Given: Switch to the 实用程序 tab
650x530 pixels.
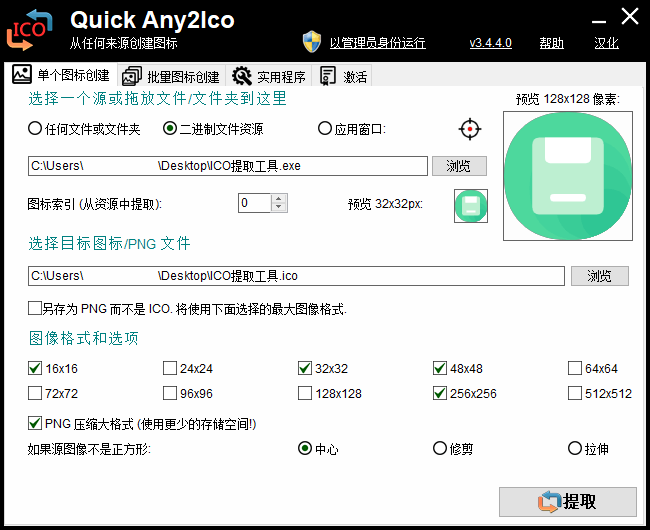Looking at the screenshot, I should point(270,77).
